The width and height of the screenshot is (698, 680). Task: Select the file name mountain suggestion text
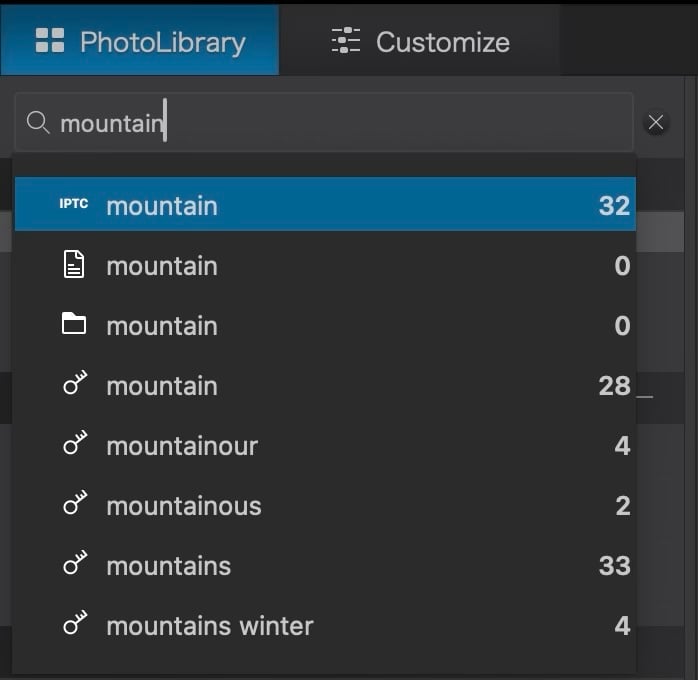click(162, 266)
